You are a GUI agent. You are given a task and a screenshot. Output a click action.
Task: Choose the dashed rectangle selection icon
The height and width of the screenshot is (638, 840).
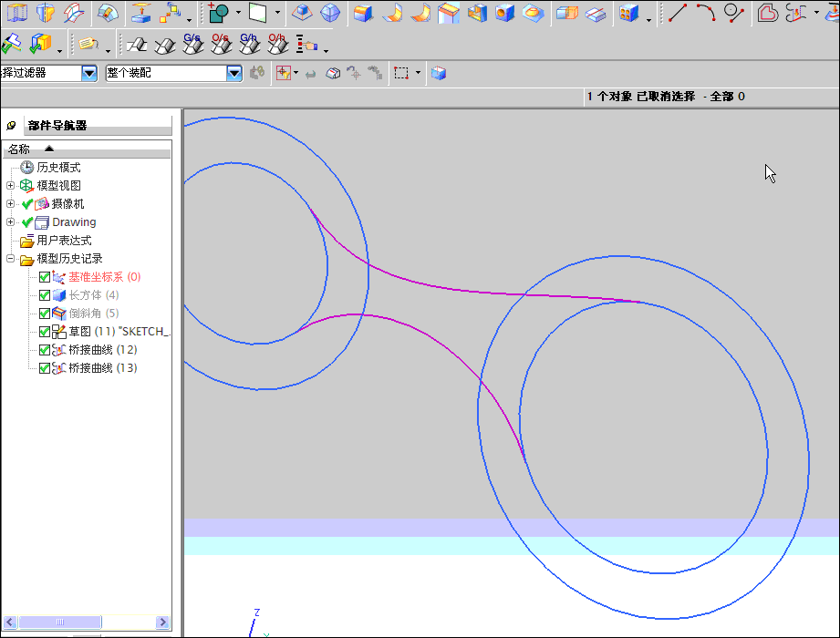400,73
